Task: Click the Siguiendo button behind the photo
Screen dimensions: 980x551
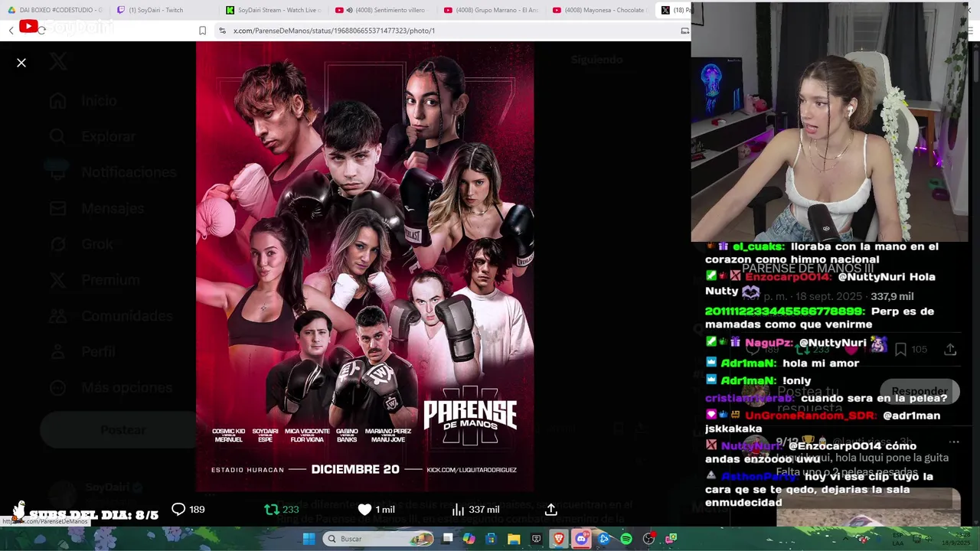Action: pos(597,60)
